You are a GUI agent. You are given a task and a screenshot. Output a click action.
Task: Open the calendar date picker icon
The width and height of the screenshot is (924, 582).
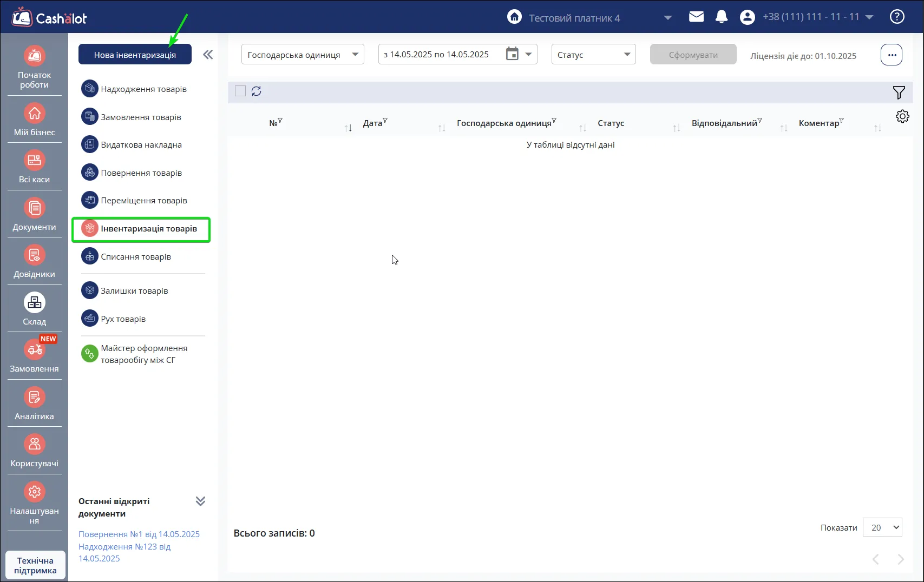pos(512,54)
